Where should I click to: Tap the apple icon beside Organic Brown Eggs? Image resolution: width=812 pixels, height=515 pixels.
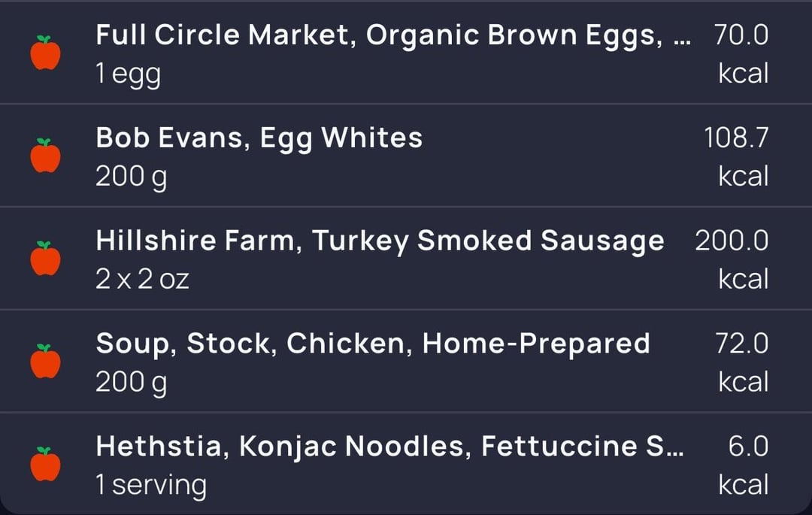[x=46, y=53]
